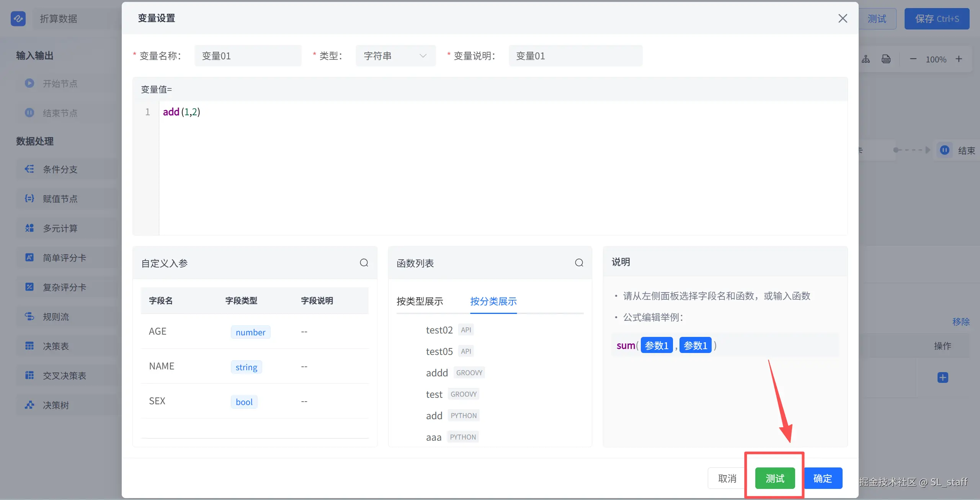Image resolution: width=980 pixels, height=500 pixels.
Task: Click the 简单评分卡 icon
Action: [x=29, y=257]
